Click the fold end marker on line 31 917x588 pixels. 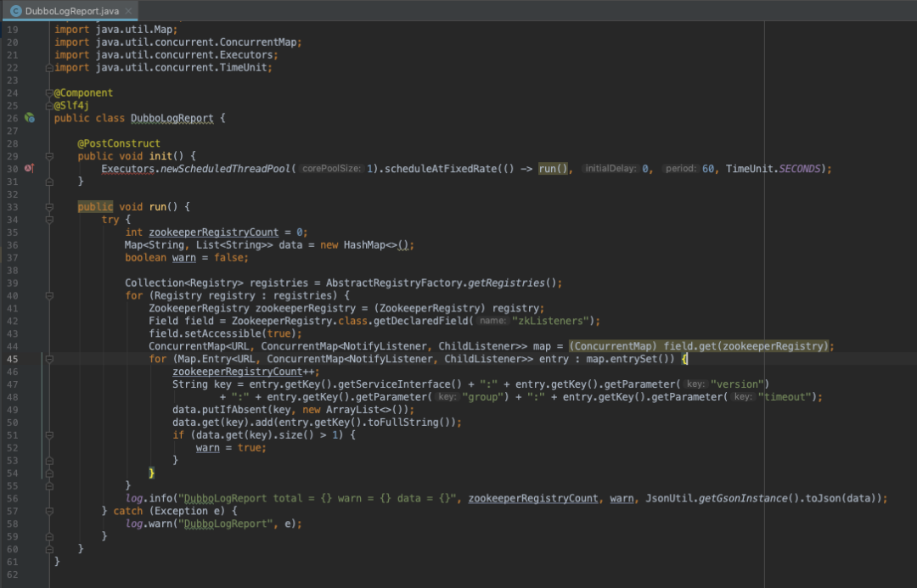(49, 182)
